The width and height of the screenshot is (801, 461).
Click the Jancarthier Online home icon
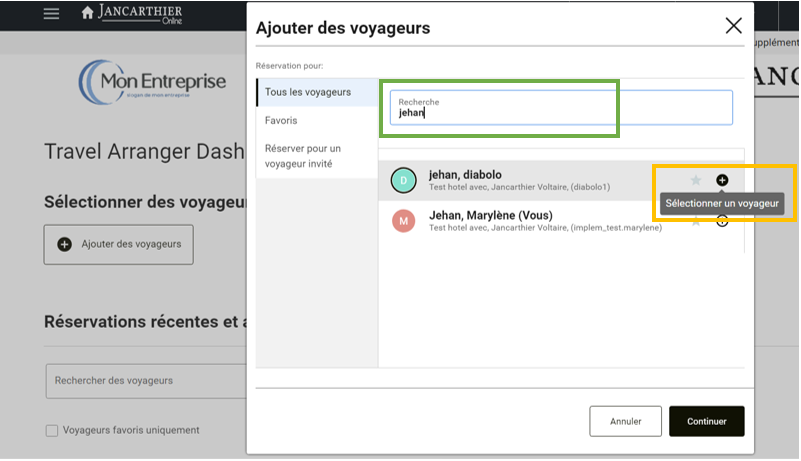tap(87, 13)
